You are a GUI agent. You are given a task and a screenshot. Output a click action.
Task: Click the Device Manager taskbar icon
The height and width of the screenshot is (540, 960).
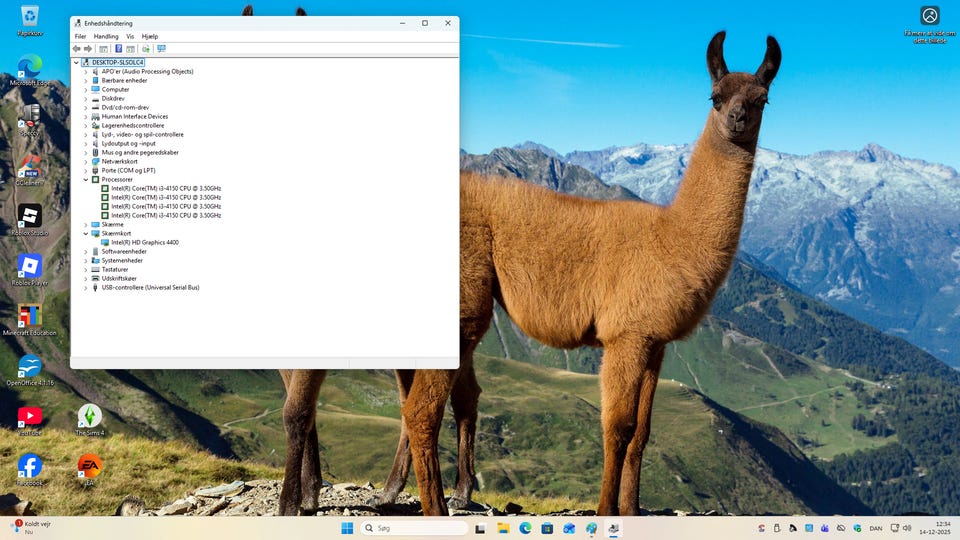pyautogui.click(x=613, y=528)
